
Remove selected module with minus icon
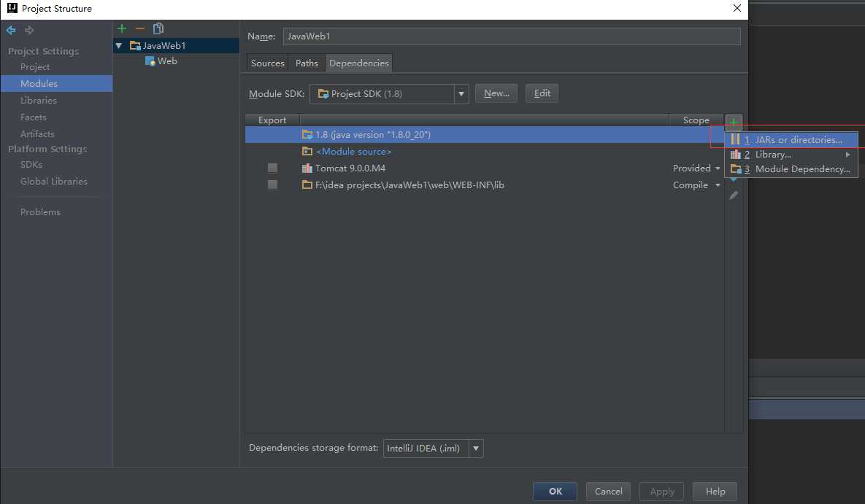(x=140, y=28)
